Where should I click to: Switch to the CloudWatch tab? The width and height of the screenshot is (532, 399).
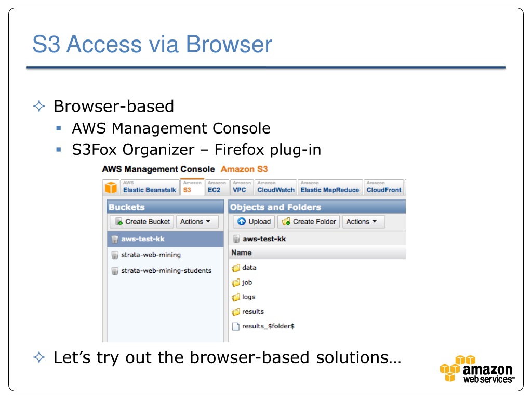click(275, 187)
